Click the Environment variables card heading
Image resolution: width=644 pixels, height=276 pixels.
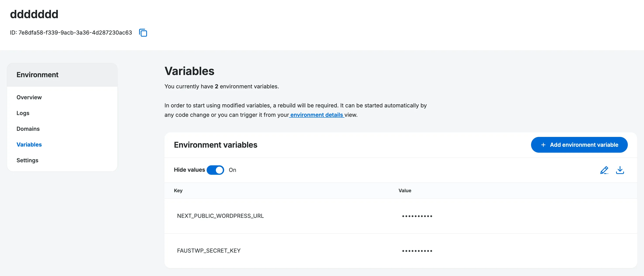215,145
